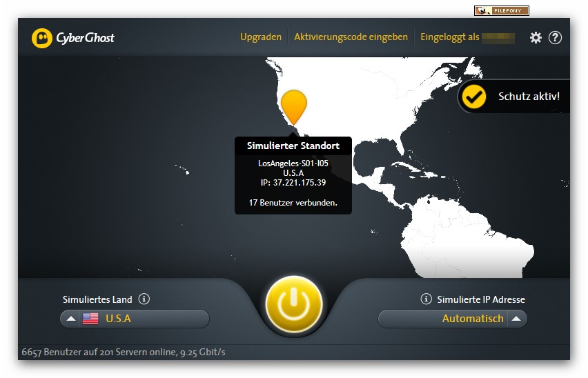Open settings via the gear icon
Viewport: 588px width, 378px height.
(536, 37)
